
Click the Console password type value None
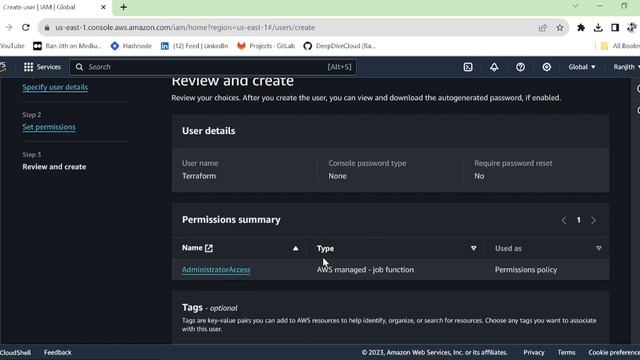tap(337, 176)
